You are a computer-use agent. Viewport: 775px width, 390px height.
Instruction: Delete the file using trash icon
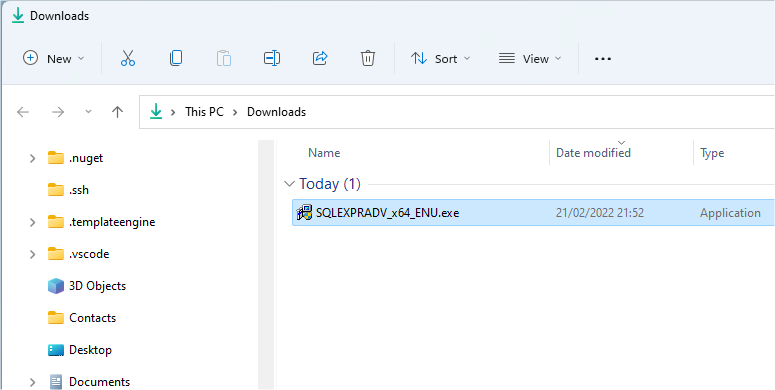click(x=368, y=58)
